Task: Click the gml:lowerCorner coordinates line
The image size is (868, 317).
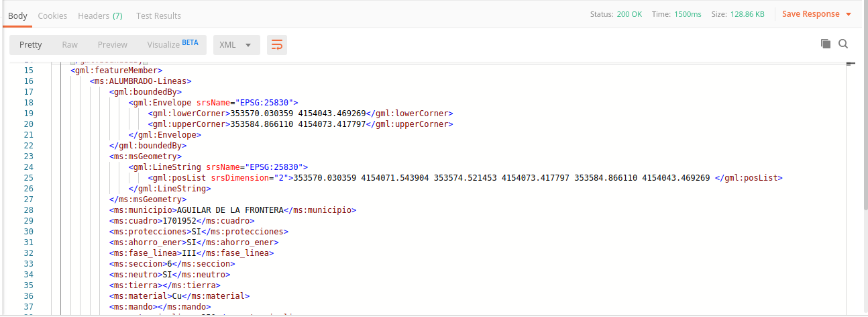Action: click(x=301, y=114)
